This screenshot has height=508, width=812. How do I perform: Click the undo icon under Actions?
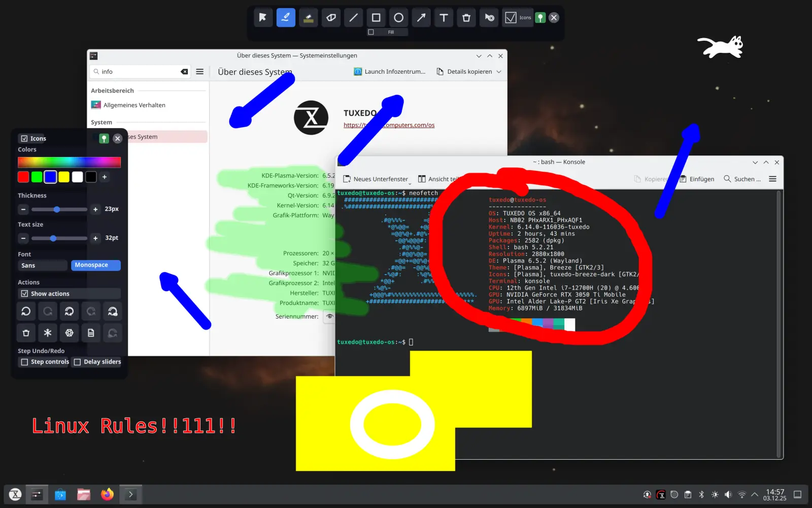click(x=26, y=311)
